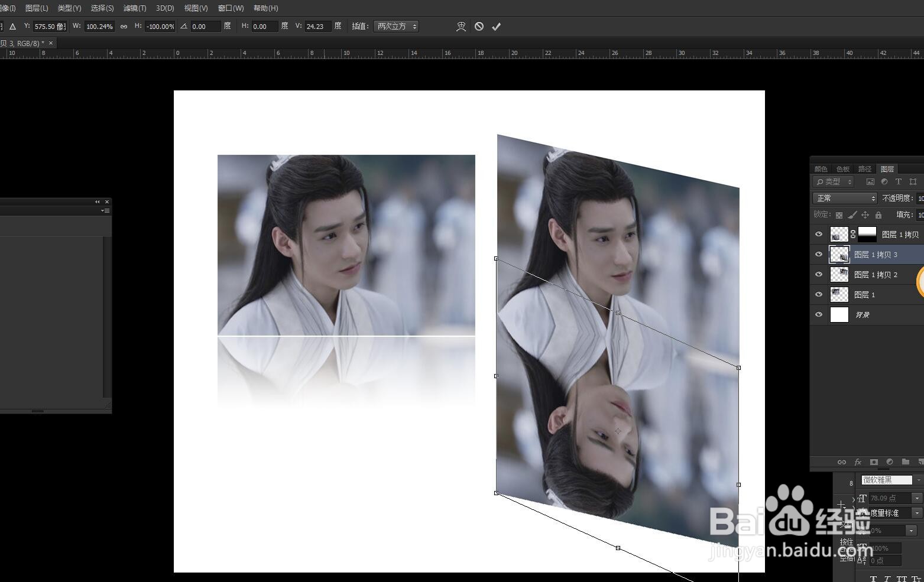The width and height of the screenshot is (924, 582).
Task: Create a new group folder icon
Action: 906,462
